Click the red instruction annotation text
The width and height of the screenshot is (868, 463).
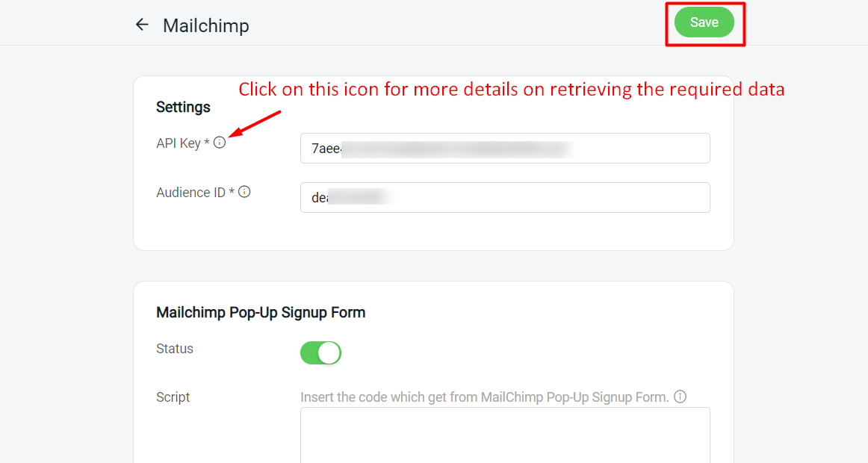[x=512, y=90]
